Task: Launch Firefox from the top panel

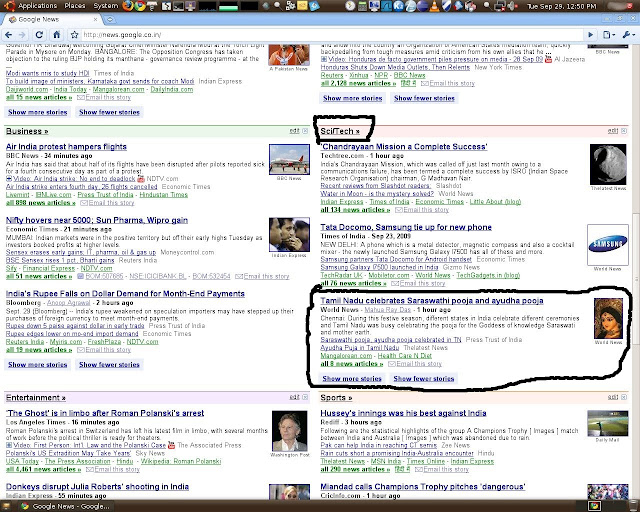Action: tap(128, 5)
